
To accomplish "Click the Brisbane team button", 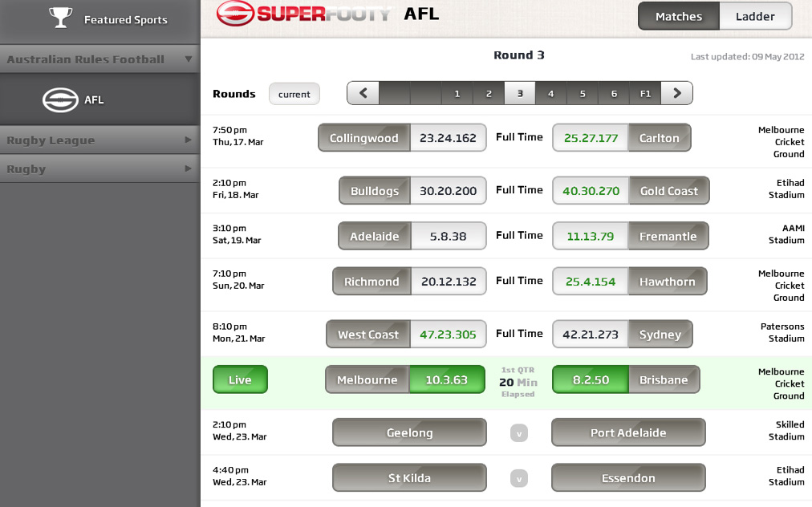I will (x=664, y=379).
